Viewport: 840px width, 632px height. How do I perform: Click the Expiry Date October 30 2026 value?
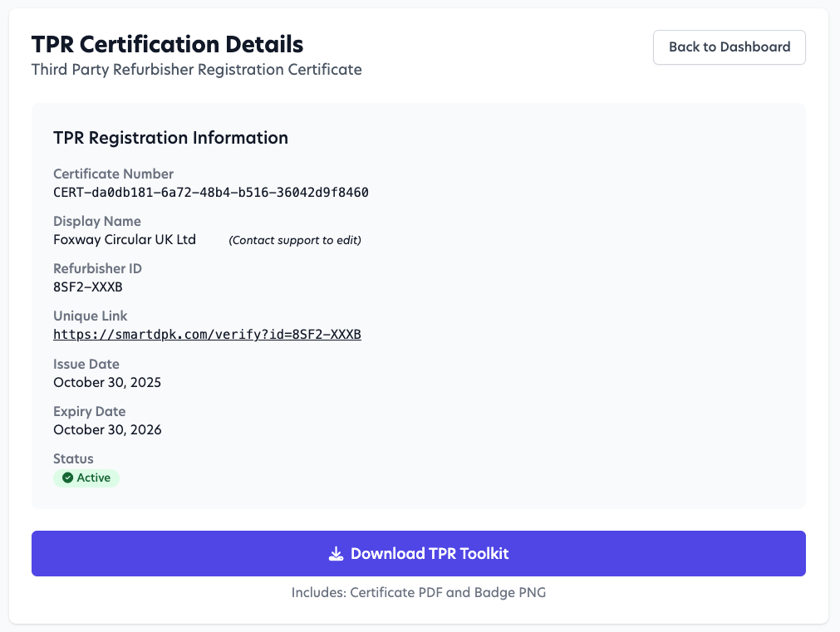107,429
